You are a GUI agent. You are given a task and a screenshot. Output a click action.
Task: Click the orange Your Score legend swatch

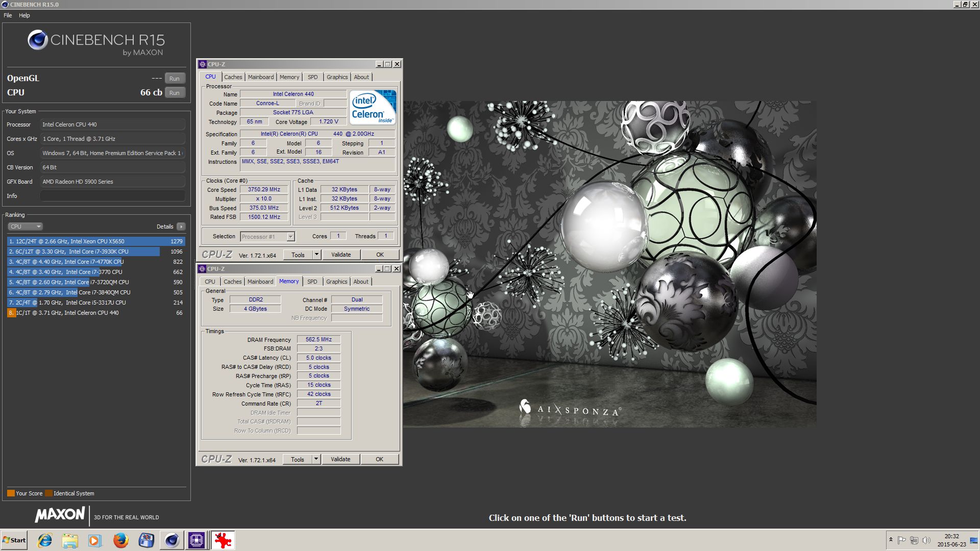[11, 493]
